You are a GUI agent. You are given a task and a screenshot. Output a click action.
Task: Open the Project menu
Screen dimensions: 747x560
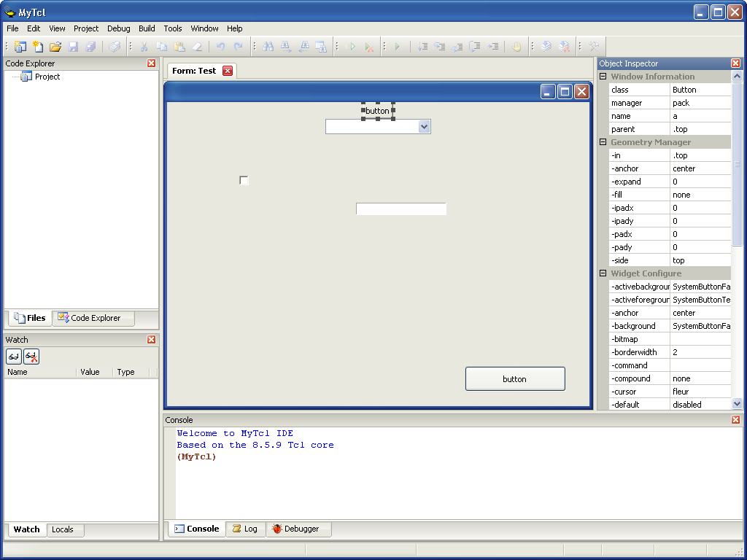pos(86,28)
